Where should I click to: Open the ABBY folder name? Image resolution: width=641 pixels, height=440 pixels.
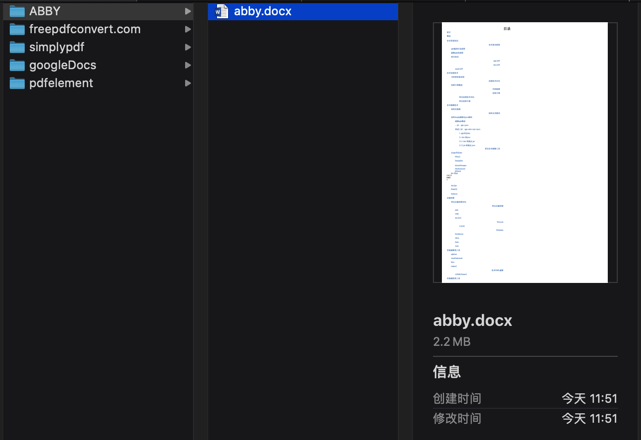[45, 11]
